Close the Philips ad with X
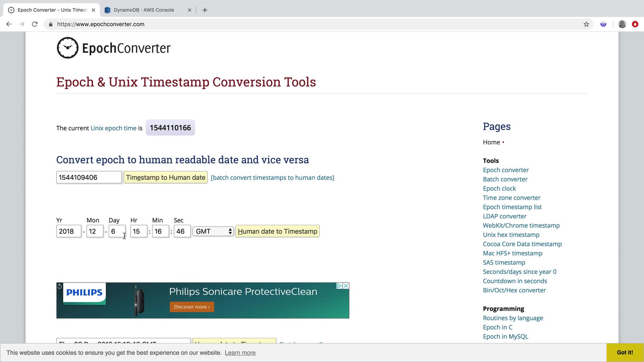Screen dimensions: 644x362 [x=346, y=286]
